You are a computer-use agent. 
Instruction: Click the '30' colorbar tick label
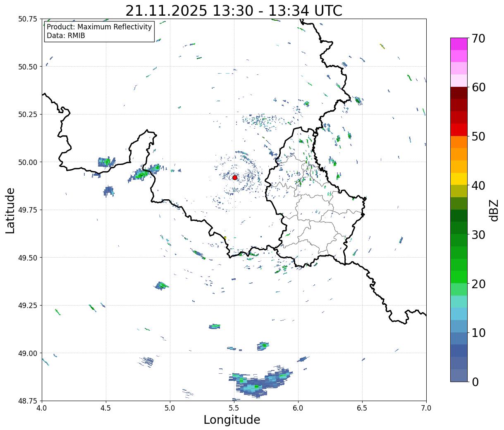point(478,235)
